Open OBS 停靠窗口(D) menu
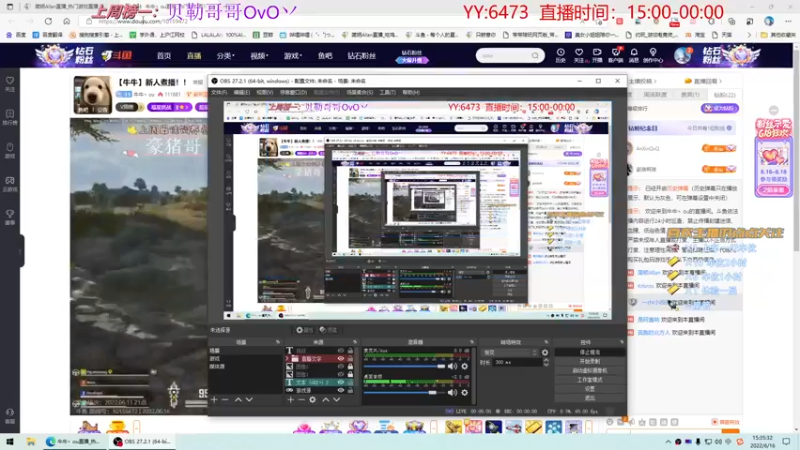Screen dimensions: 800x450 click(293, 92)
